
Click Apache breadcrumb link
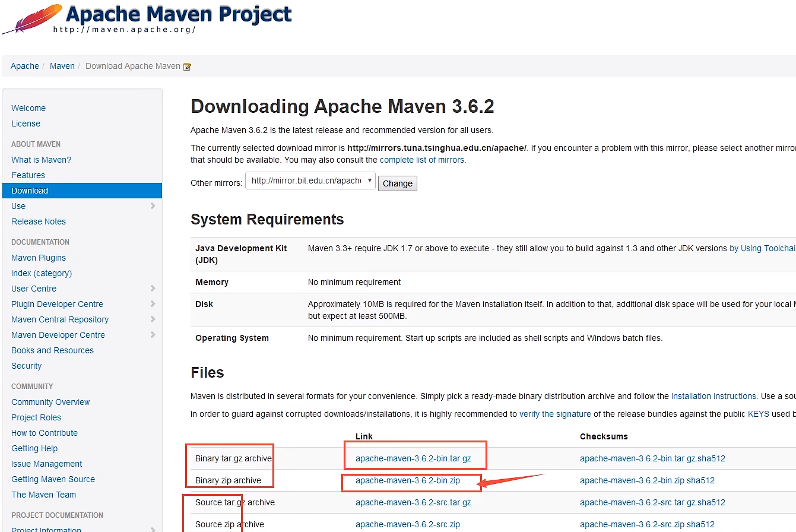25,66
